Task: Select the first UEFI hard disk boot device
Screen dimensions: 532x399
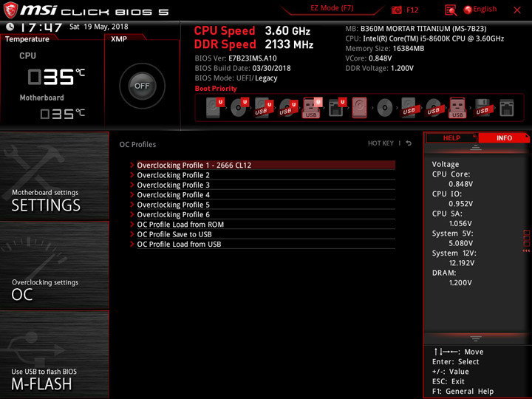Action: 215,108
